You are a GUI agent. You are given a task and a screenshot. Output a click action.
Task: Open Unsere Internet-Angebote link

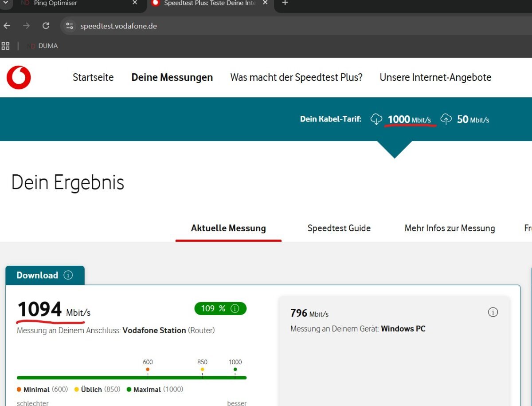pyautogui.click(x=435, y=77)
